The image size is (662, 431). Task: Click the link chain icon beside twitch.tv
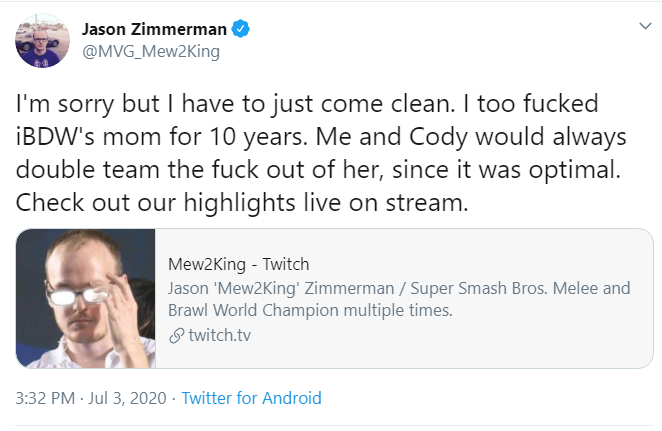point(177,335)
